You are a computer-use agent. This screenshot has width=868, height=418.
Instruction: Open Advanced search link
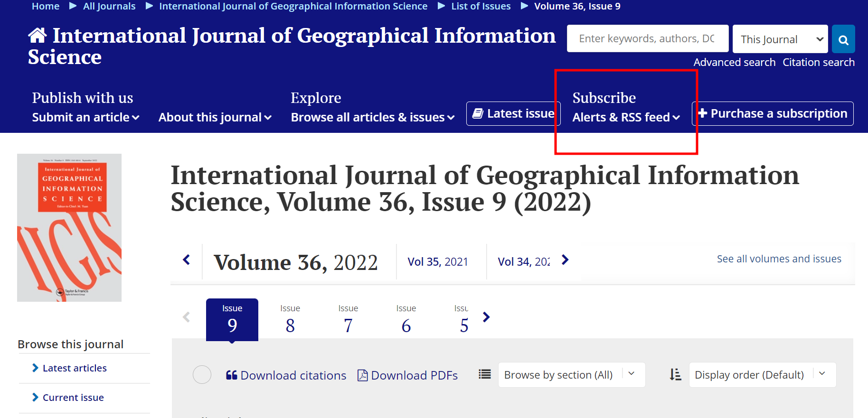coord(734,62)
